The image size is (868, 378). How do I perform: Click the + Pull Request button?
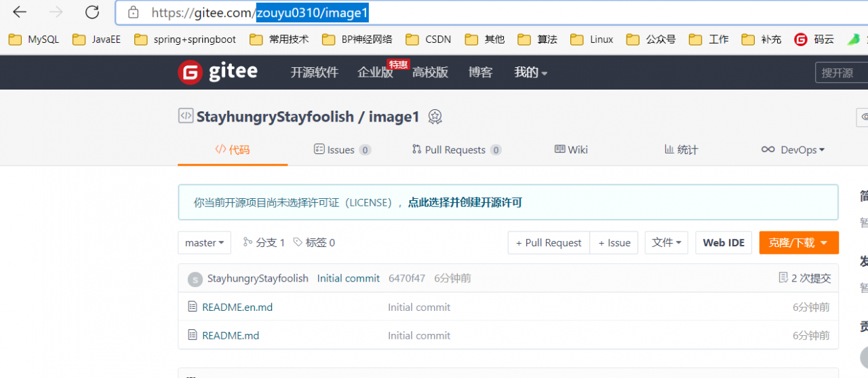coord(549,243)
